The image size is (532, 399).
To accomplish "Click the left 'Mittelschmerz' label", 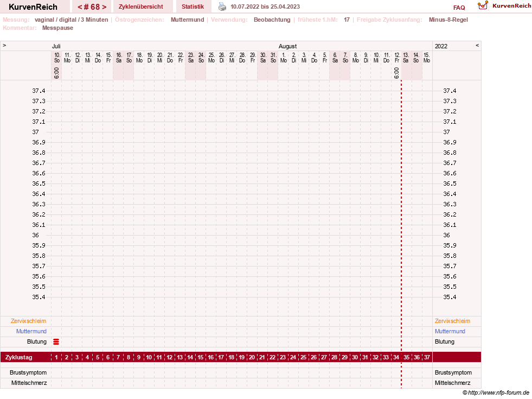I will 29,383.
